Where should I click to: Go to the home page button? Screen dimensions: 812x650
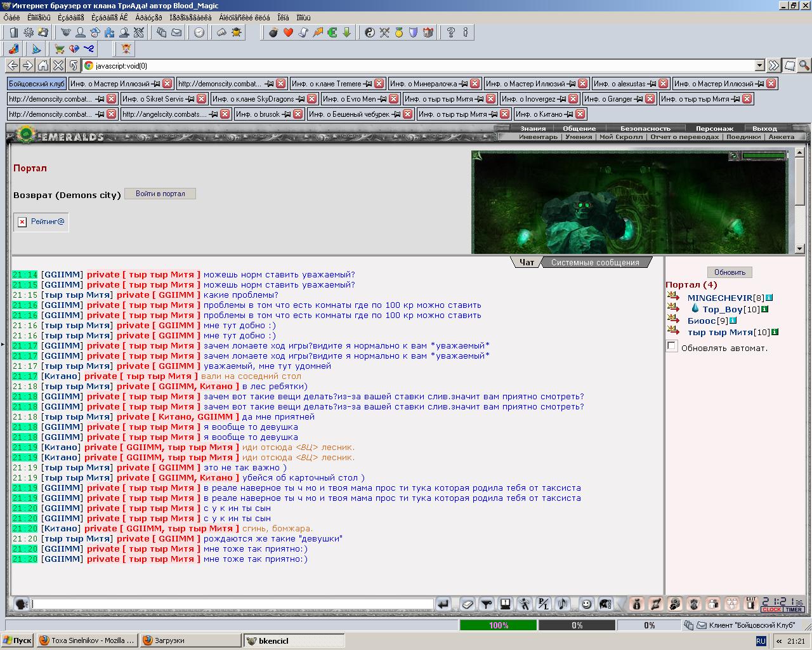(43, 65)
